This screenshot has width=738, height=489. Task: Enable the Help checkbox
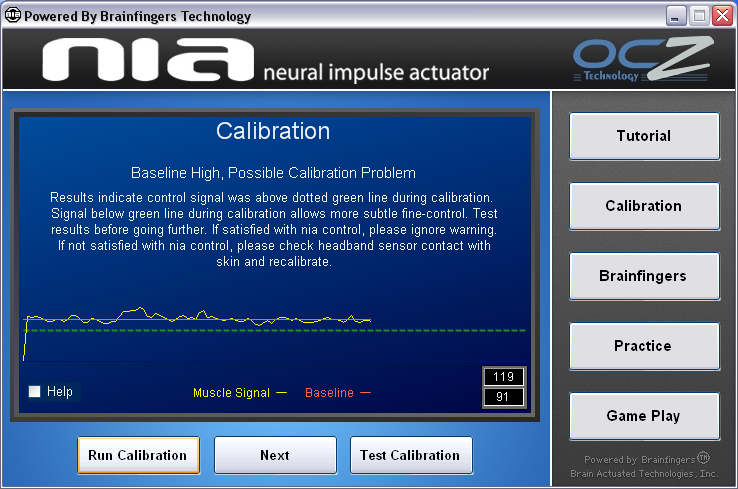(34, 392)
